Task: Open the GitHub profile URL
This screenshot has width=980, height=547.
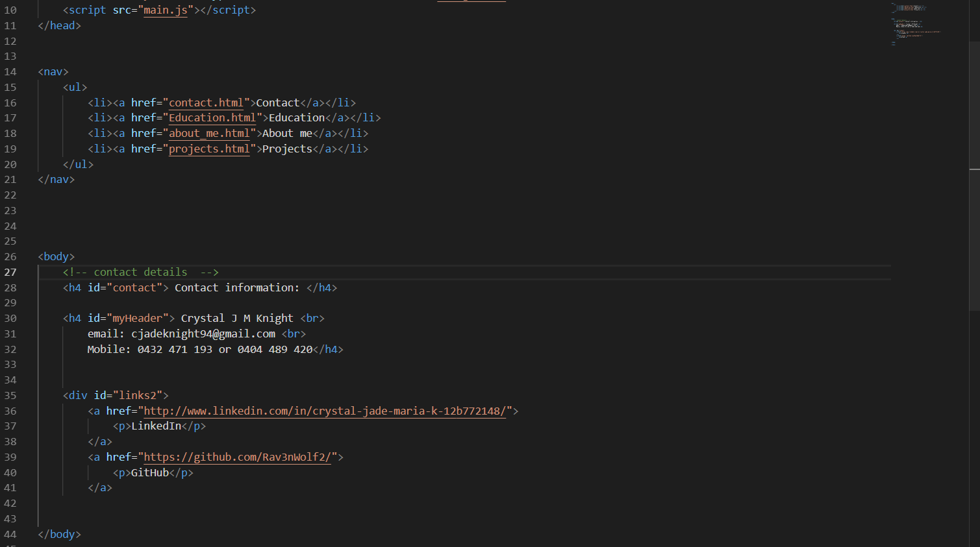Action: tap(236, 457)
